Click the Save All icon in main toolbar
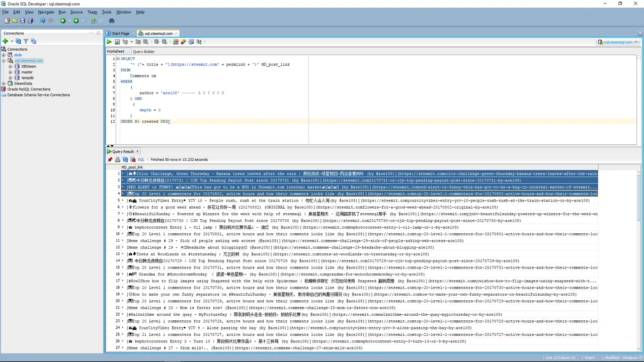 (x=30, y=21)
